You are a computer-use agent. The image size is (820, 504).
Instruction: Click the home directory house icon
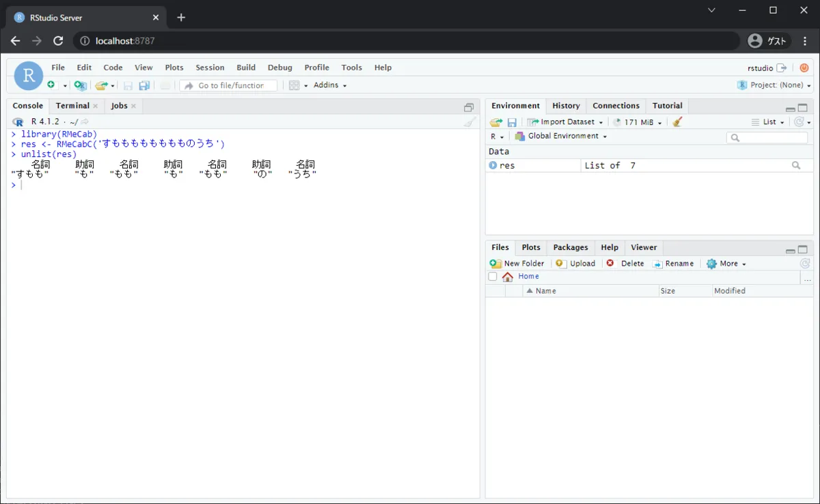click(x=508, y=277)
